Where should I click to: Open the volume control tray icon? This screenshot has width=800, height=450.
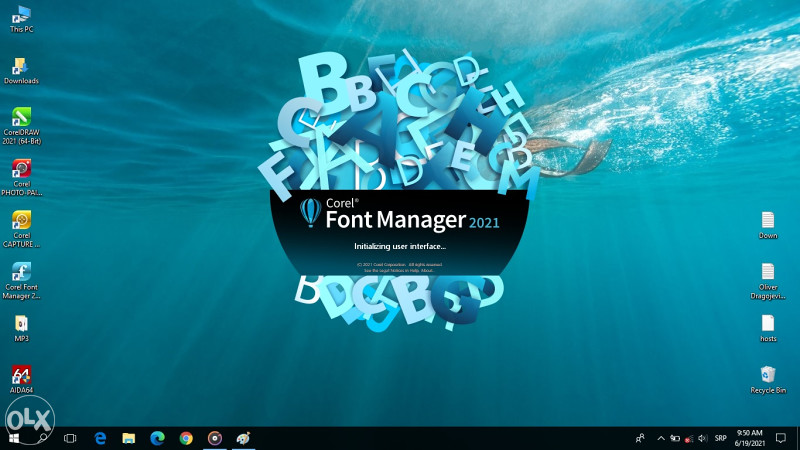coord(703,438)
